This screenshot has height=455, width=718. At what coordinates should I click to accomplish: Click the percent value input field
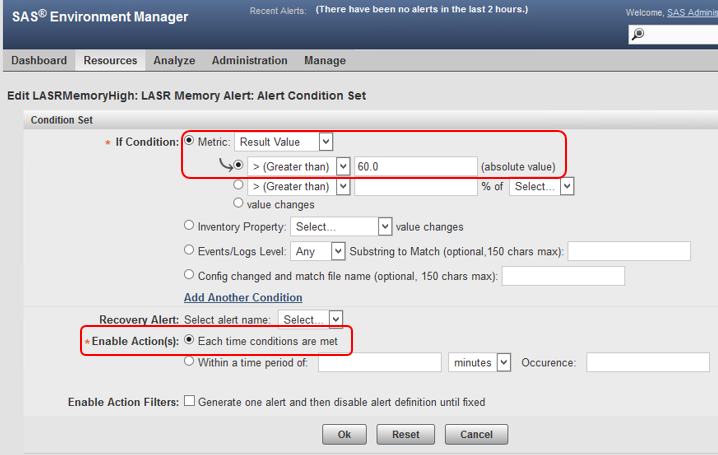[x=416, y=186]
